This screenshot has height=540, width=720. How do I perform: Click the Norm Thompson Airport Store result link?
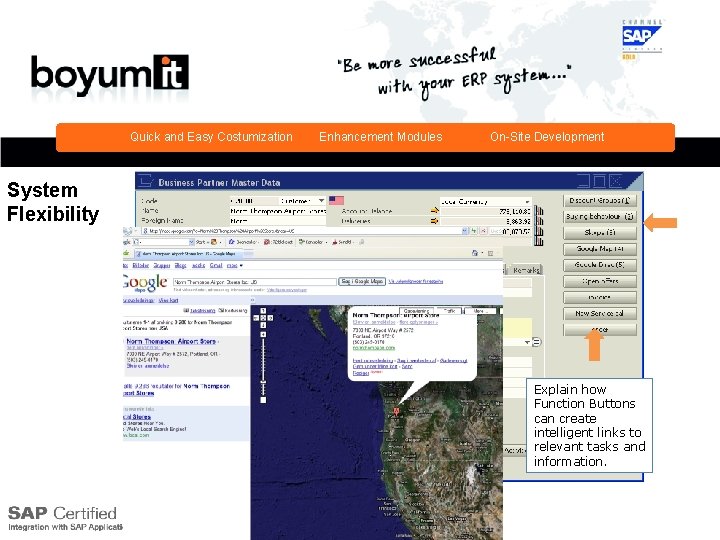171,341
